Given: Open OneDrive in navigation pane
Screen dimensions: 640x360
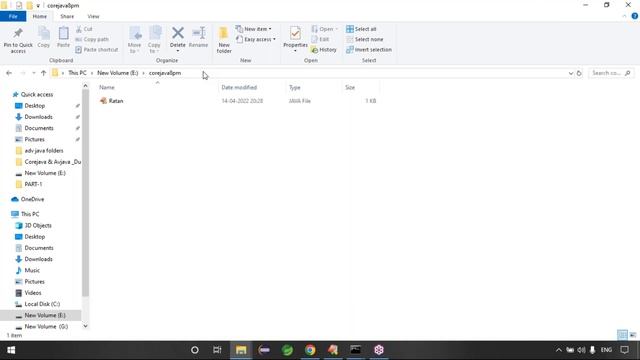Looking at the screenshot, I should [x=32, y=199].
